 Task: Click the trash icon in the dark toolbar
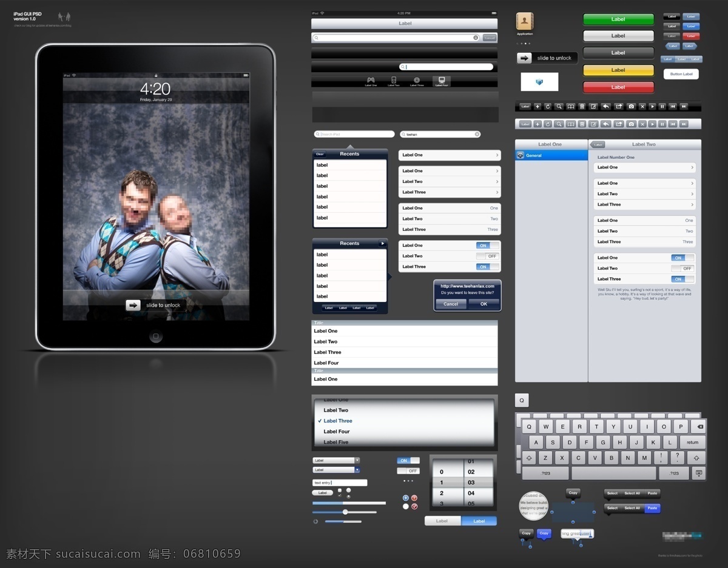pos(582,107)
